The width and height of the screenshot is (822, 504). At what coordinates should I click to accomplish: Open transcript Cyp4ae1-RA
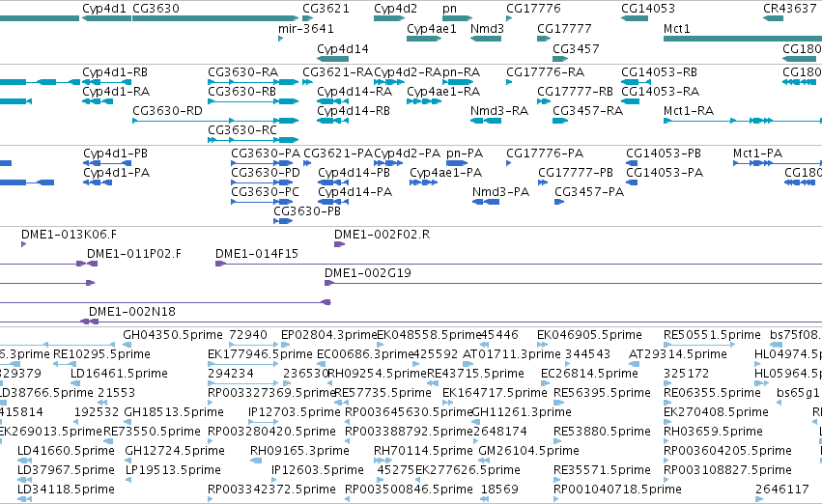[443, 92]
